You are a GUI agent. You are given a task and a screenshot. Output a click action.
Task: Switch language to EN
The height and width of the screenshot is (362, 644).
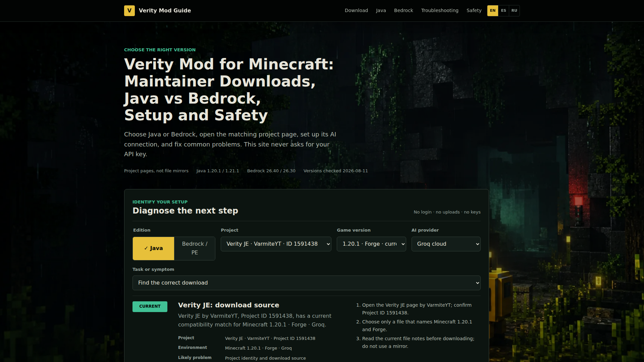pyautogui.click(x=493, y=10)
